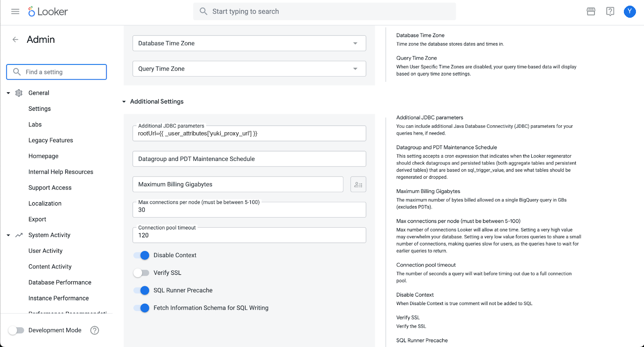Click the Looker logo

[x=48, y=12]
